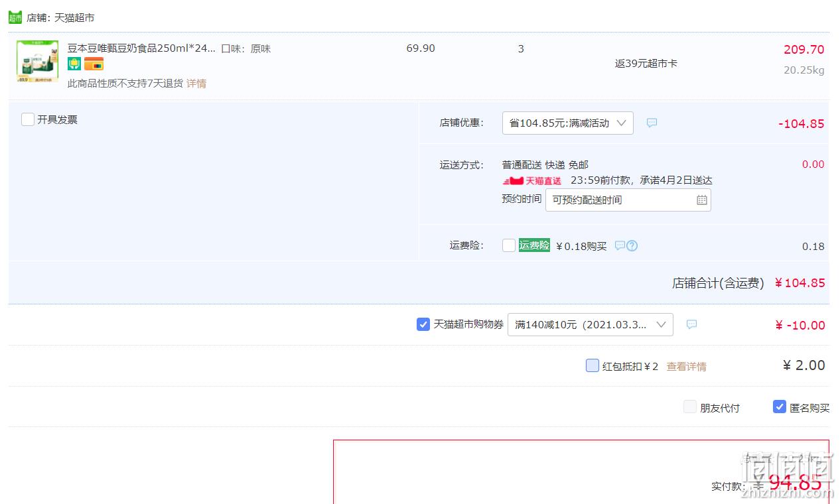This screenshot has width=840, height=504.
Task: Click the 返39元超市卡 rebate text
Action: [646, 64]
